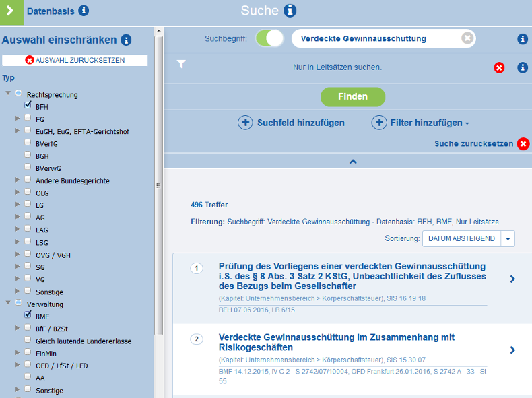This screenshot has height=398, width=532.
Task: Open the Datenbasis info icon
Action: click(x=84, y=11)
